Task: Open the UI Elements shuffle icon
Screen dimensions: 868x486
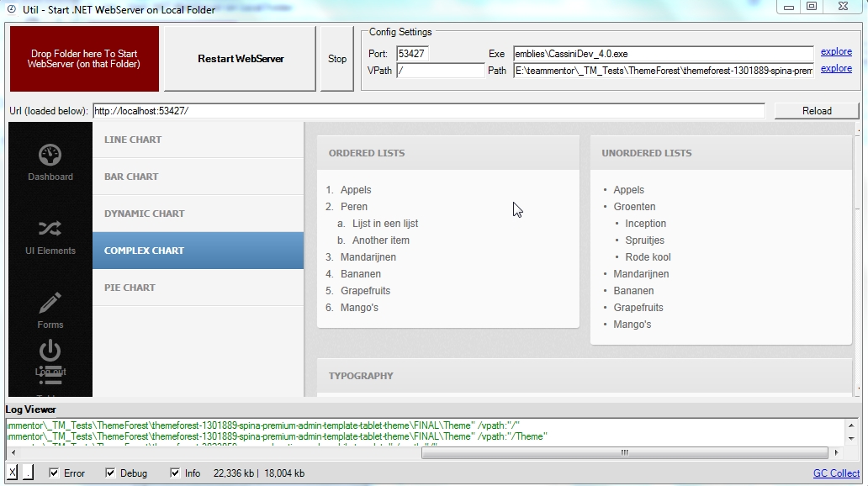Action: click(x=50, y=229)
